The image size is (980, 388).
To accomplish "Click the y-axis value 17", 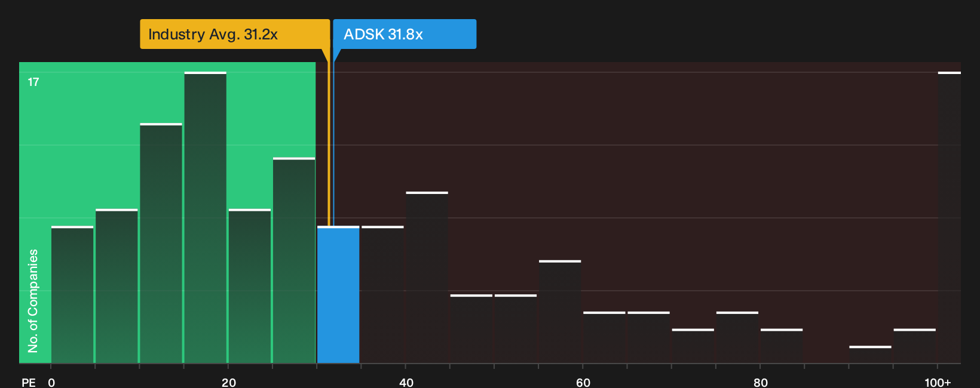I will click(33, 82).
